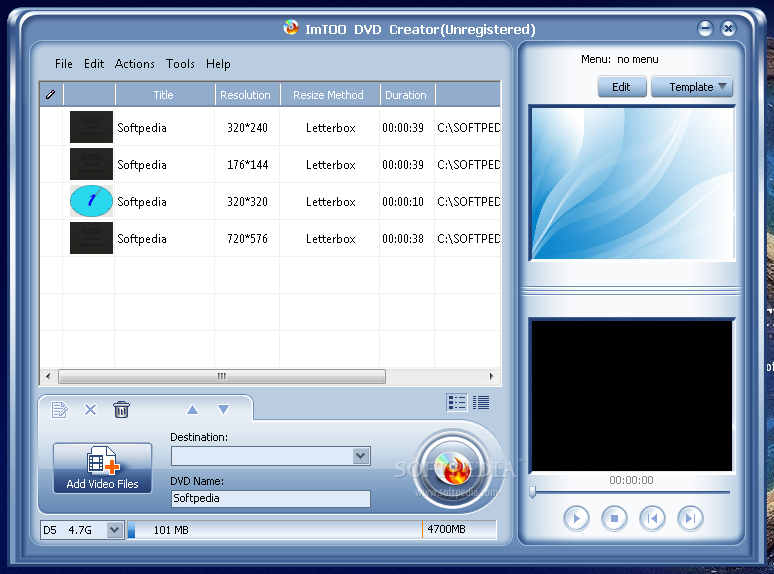Select thumbnail of 176*144 video
The width and height of the screenshot is (774, 574).
tap(91, 164)
